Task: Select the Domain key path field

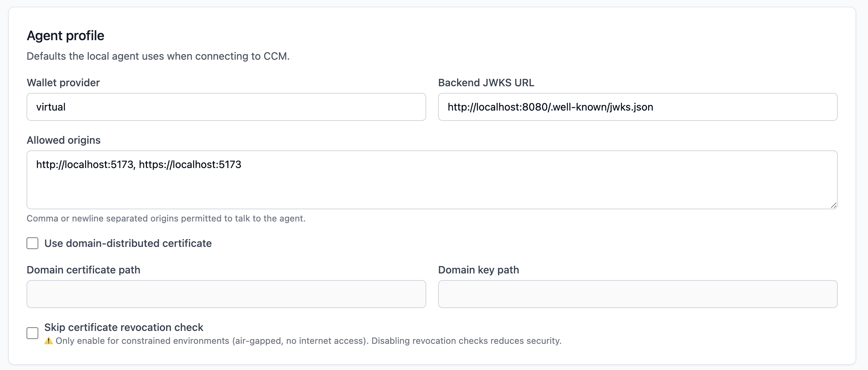Action: tap(637, 294)
